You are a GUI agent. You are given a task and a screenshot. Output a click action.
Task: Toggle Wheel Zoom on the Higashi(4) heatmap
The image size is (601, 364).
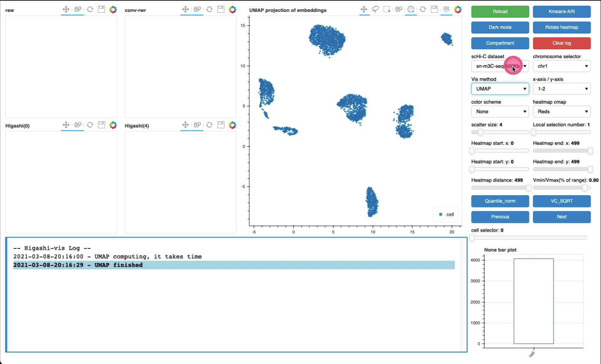pyautogui.click(x=197, y=125)
